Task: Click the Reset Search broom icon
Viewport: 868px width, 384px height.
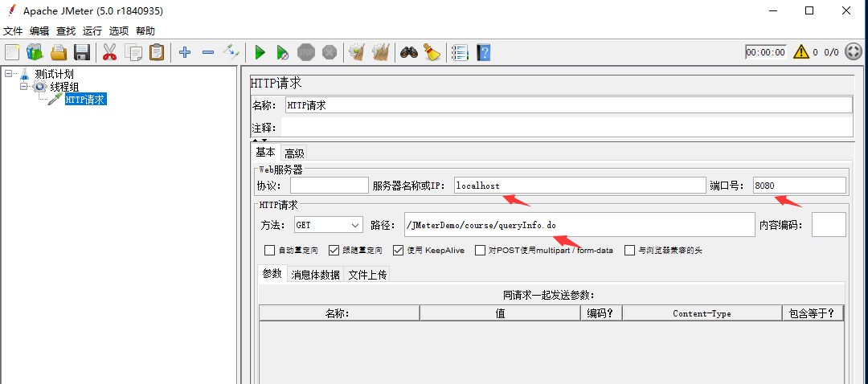Action: [432, 52]
